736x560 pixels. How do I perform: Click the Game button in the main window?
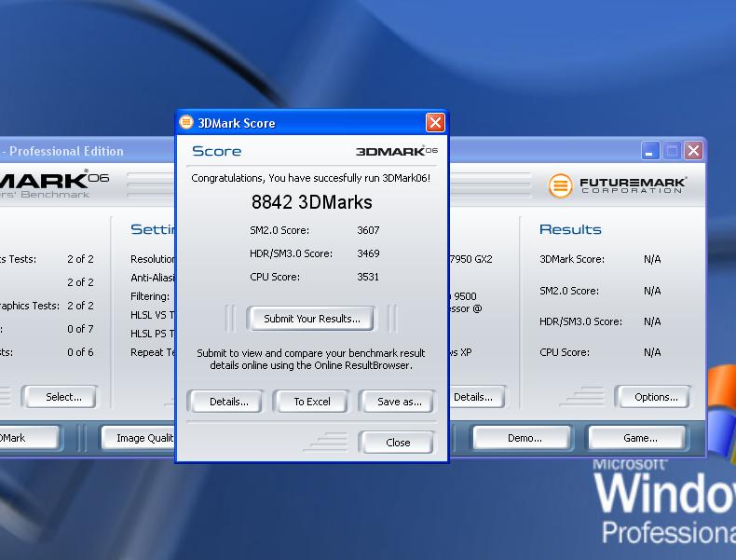pyautogui.click(x=640, y=438)
